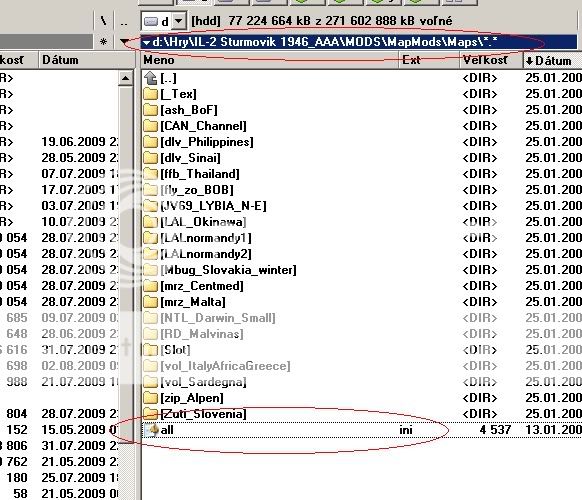Image resolution: width=582 pixels, height=500 pixels.
Task: Select the mrz_Centmed folder entry
Action: click(193, 286)
